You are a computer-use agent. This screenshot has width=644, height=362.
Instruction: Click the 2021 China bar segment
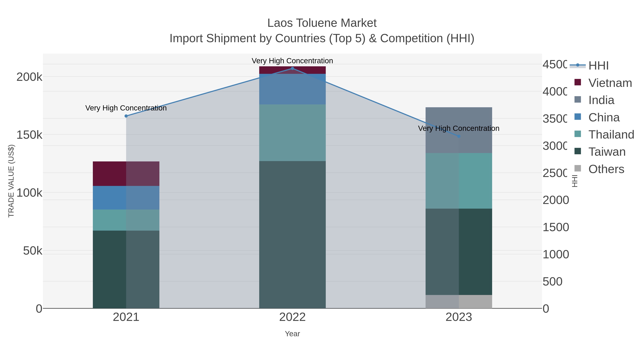[x=126, y=198]
